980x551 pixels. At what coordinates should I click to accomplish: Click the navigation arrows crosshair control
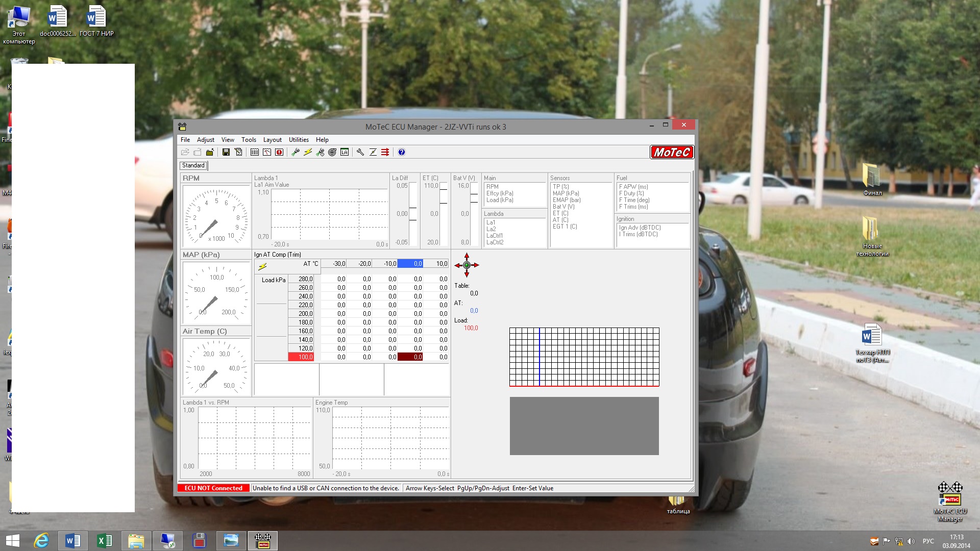click(467, 265)
